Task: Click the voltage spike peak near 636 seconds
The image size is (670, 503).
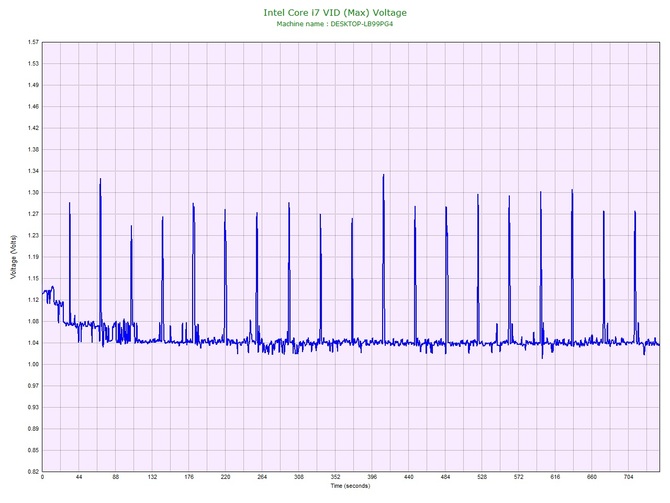Action: [572, 190]
